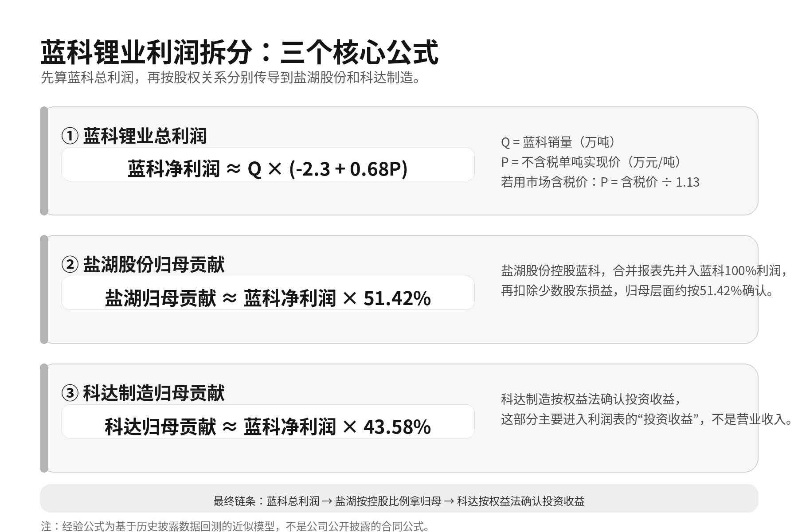Image resolution: width=798 pixels, height=532 pixels.
Task: Click the 盐湖股份归母贡献 section heading
Action: 153,265
